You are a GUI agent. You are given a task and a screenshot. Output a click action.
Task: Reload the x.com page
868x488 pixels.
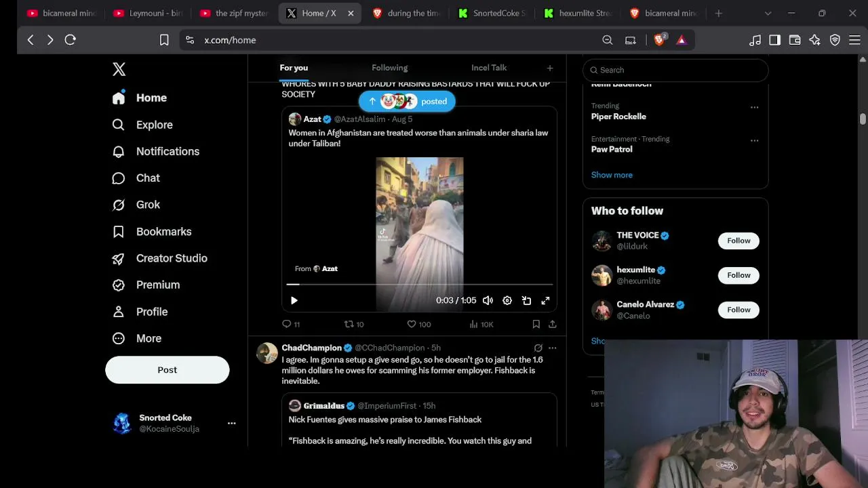coord(70,40)
